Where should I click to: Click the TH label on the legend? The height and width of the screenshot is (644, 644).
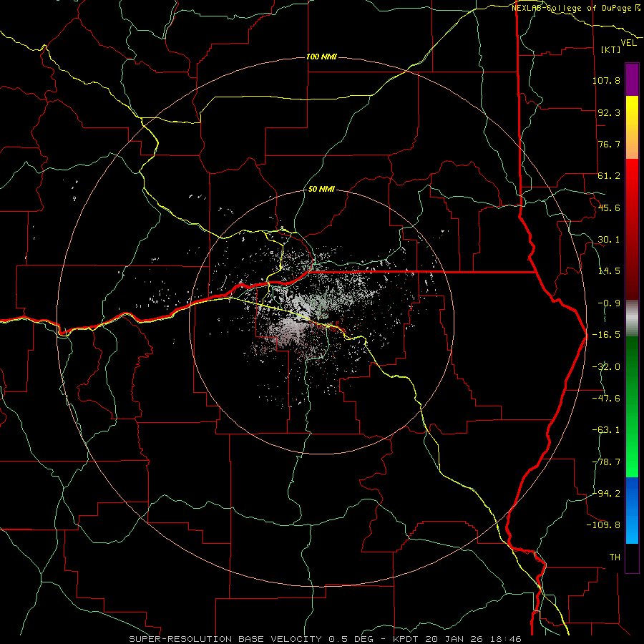point(615,557)
